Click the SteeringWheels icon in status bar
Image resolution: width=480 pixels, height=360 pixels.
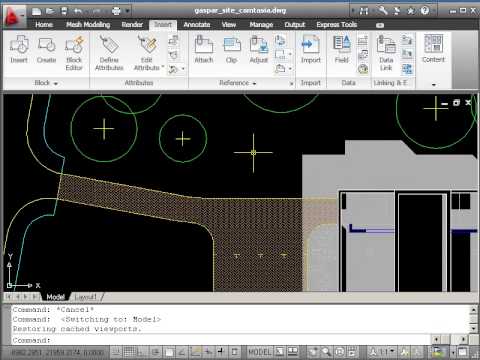(340, 351)
